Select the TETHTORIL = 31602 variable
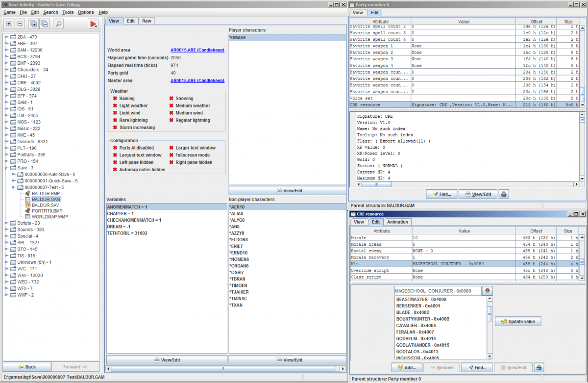Image resolution: width=588 pixels, height=383 pixels. pyautogui.click(x=167, y=233)
